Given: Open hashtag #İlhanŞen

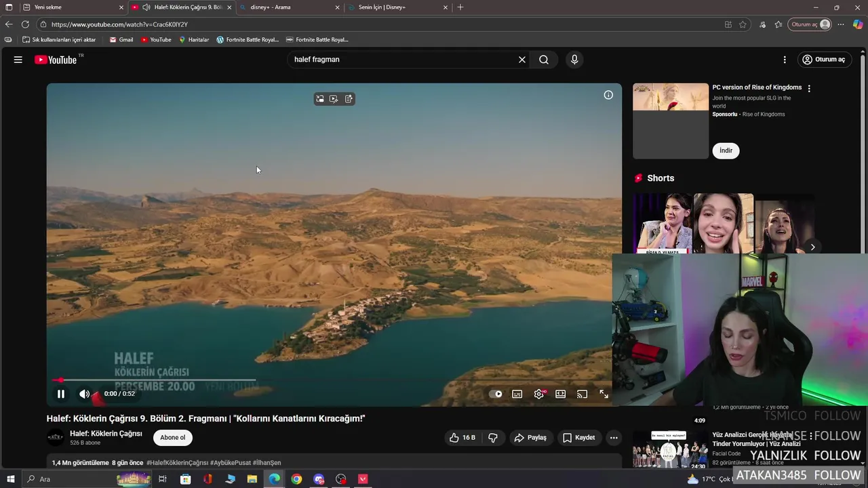Looking at the screenshot, I should click(267, 463).
